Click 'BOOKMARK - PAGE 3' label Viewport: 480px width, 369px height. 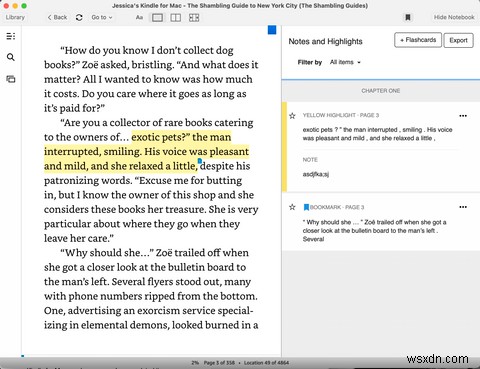337,207
